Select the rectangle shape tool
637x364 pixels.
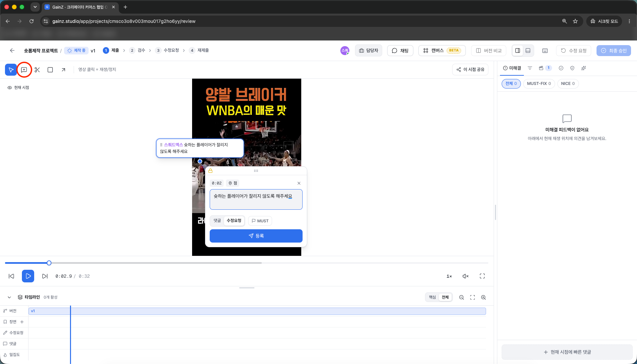tap(50, 70)
